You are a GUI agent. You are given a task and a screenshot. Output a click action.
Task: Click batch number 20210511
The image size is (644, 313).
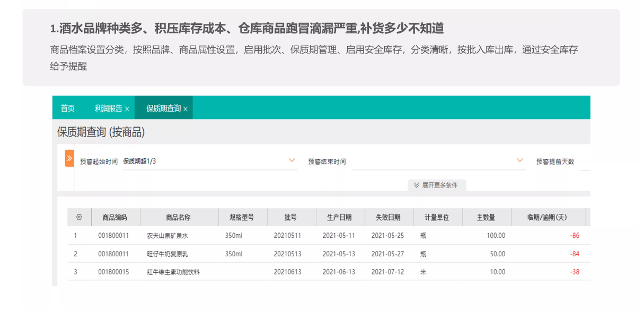pos(288,236)
